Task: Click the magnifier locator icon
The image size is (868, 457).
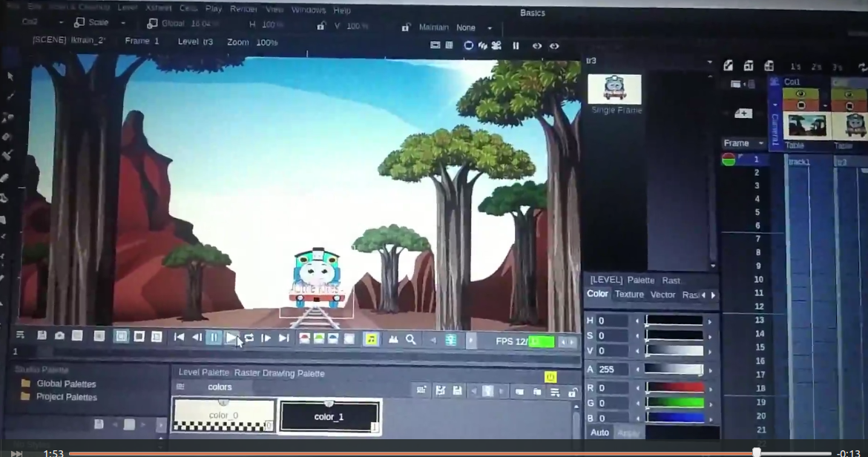Action: pos(410,339)
